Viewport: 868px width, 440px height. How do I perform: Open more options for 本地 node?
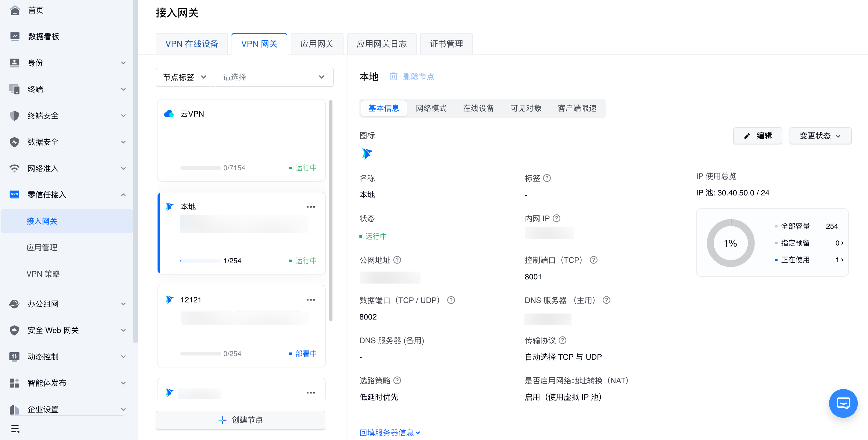(310, 207)
